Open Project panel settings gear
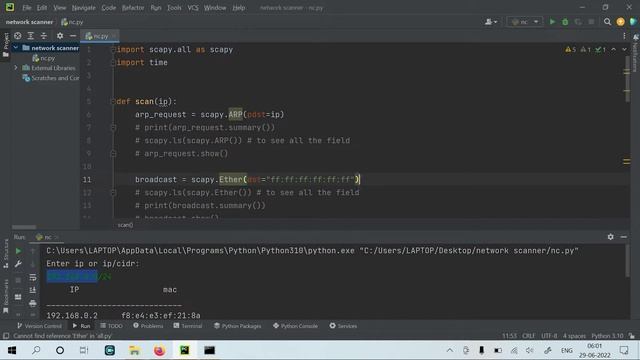Viewport: 640px width, 360px height. pos(60,36)
